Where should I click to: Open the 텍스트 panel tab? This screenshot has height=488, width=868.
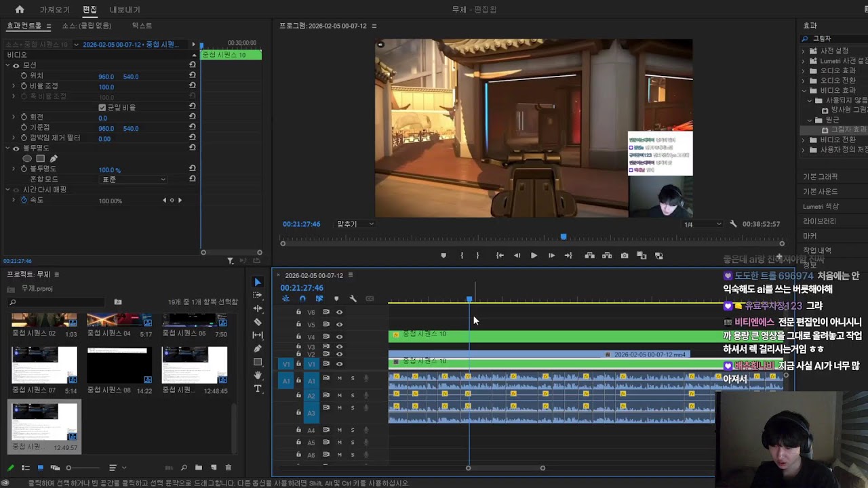click(142, 26)
